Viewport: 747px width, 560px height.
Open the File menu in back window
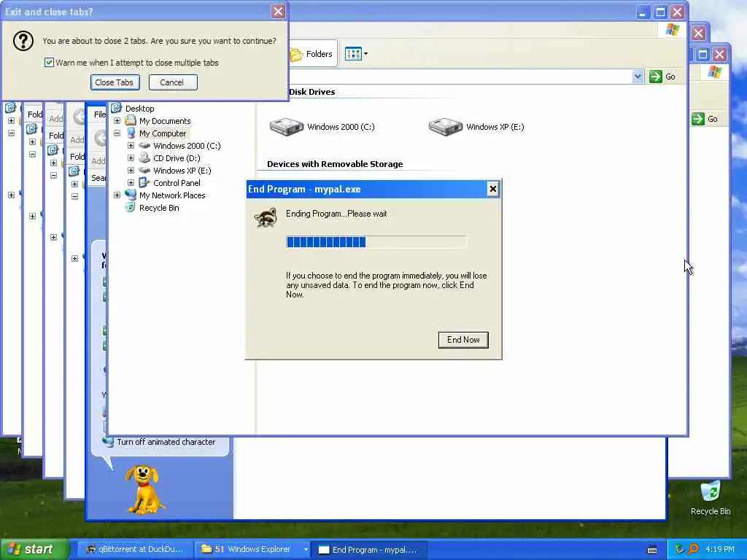pyautogui.click(x=99, y=114)
